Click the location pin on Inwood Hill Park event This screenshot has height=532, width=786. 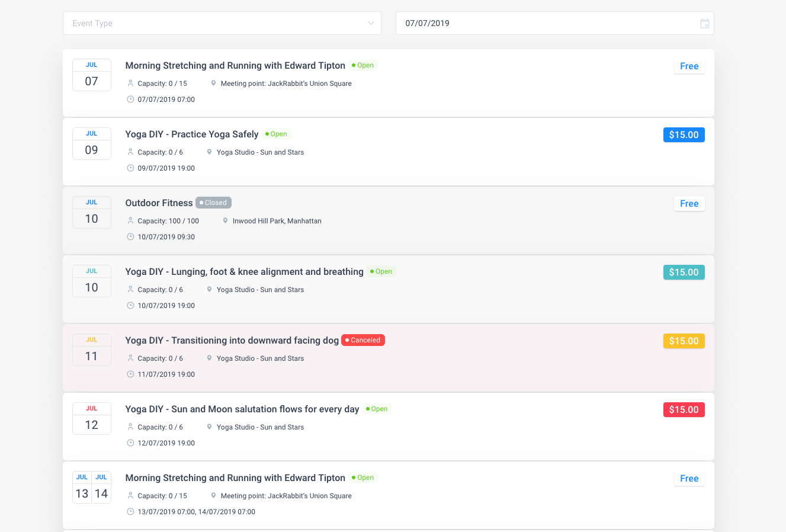click(225, 220)
